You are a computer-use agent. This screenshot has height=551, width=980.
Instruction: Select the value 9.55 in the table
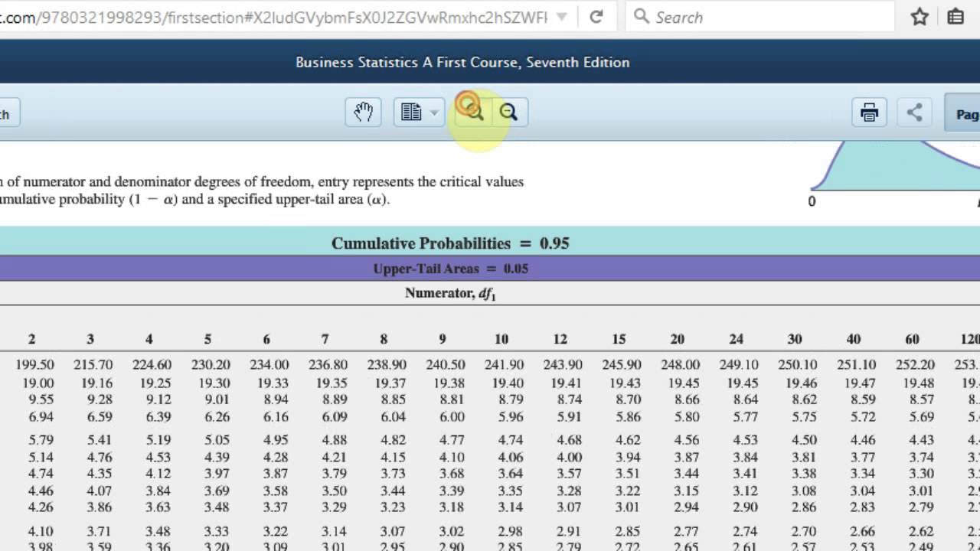coord(41,399)
